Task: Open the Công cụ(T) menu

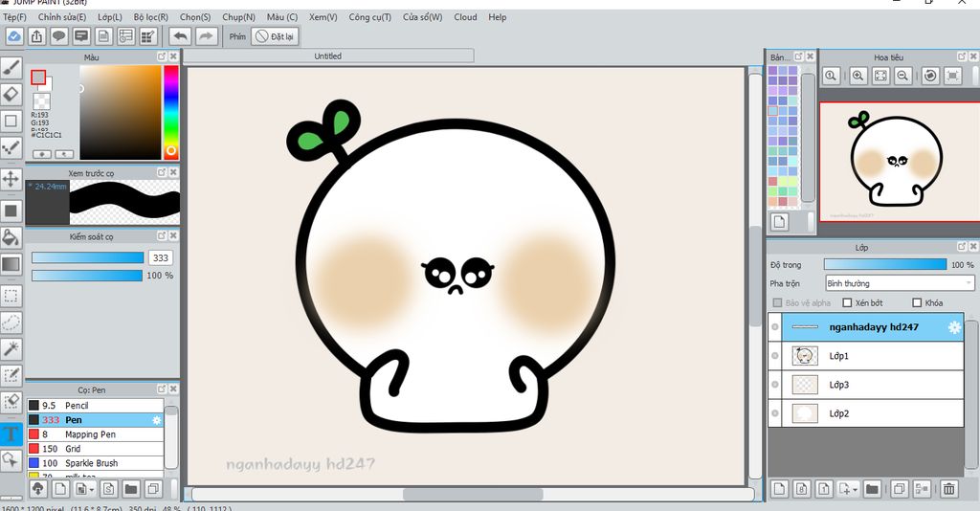Action: coord(369,17)
